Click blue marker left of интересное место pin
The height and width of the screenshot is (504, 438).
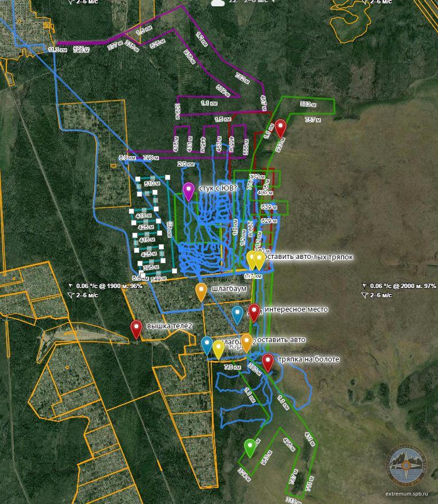[x=237, y=314]
